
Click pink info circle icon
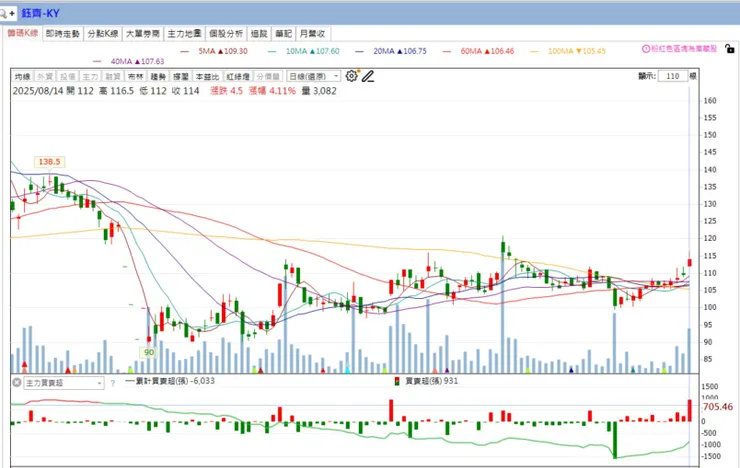pyautogui.click(x=646, y=49)
